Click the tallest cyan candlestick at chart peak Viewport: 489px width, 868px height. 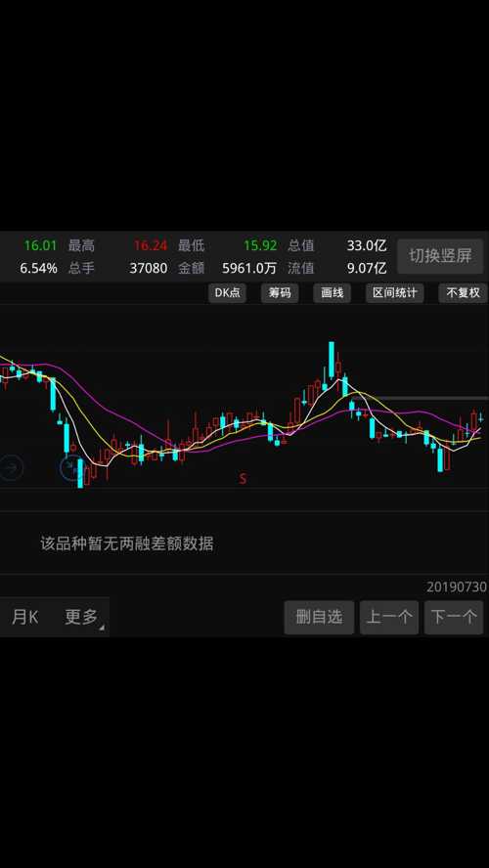332,360
